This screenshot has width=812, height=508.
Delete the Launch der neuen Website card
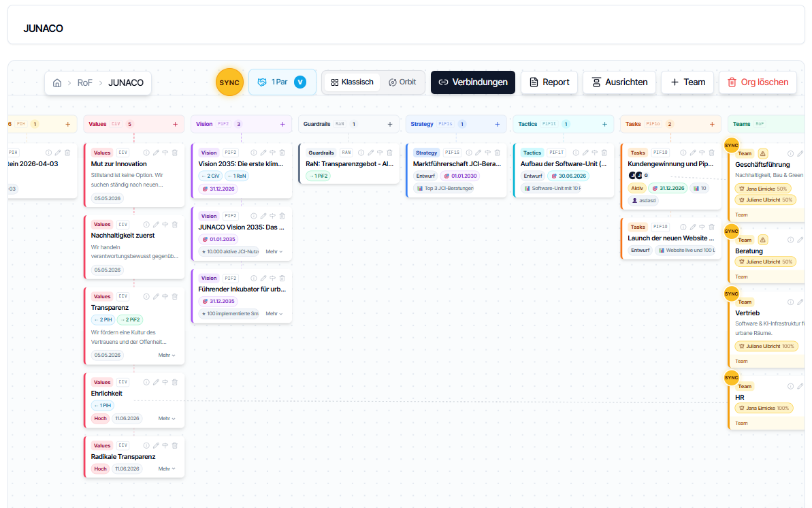point(712,227)
